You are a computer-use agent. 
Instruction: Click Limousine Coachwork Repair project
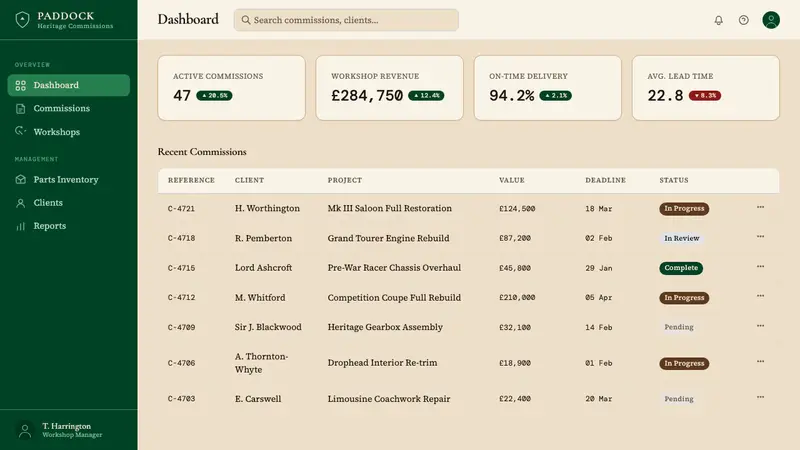pos(389,399)
